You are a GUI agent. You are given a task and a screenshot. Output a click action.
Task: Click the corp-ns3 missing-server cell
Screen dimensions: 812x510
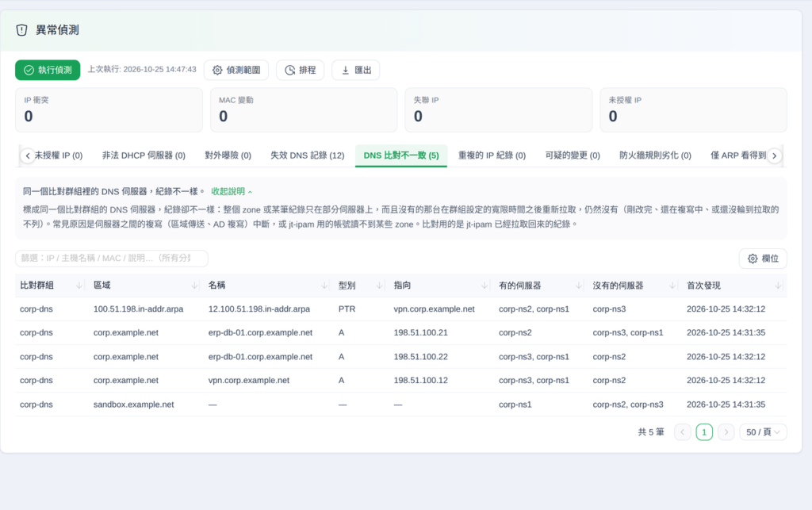point(609,309)
